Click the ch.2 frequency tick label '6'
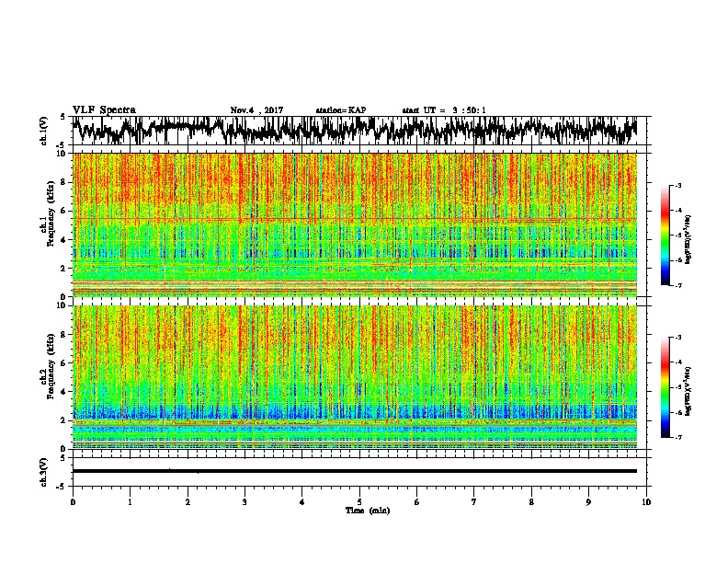The height and width of the screenshot is (563, 728). click(x=64, y=363)
